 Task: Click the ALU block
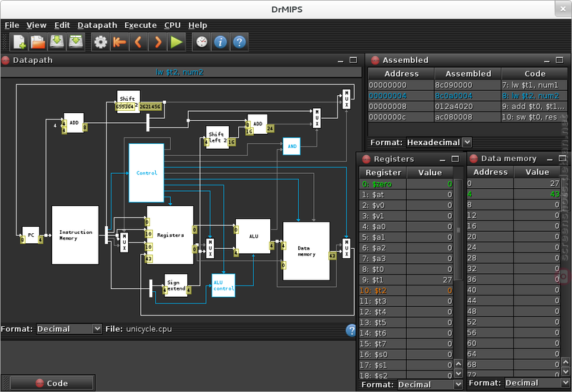pos(253,236)
